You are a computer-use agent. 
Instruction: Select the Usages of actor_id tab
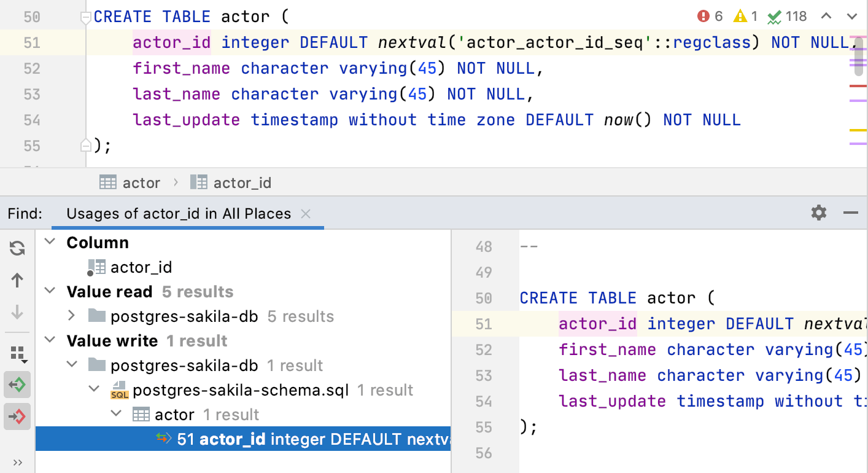point(178,214)
